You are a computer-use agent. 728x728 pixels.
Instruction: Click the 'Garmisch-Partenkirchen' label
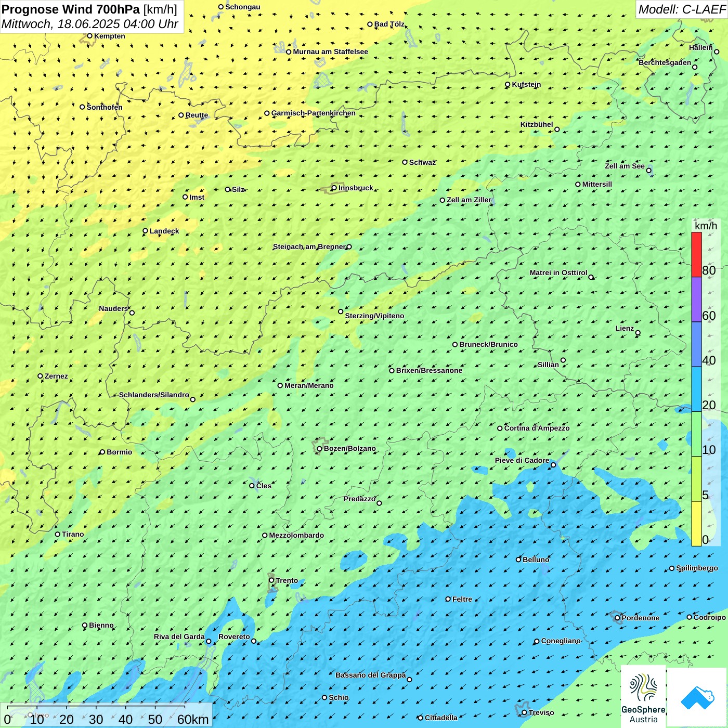tap(314, 113)
